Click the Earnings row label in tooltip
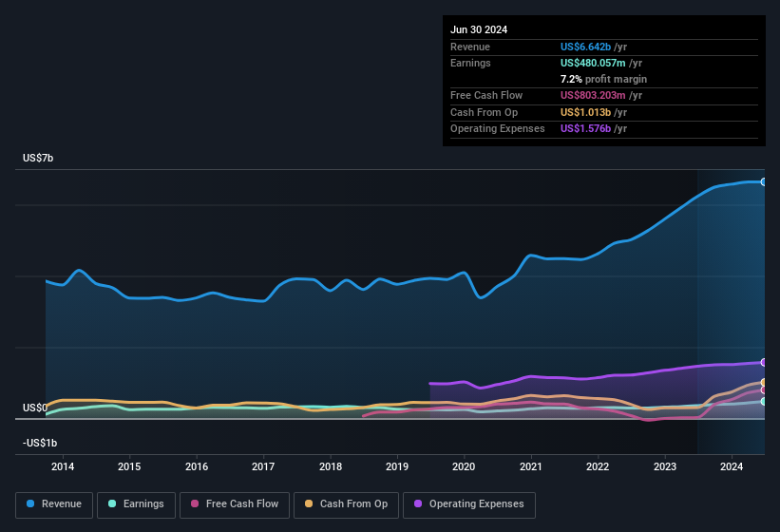780x532 pixels. point(470,63)
